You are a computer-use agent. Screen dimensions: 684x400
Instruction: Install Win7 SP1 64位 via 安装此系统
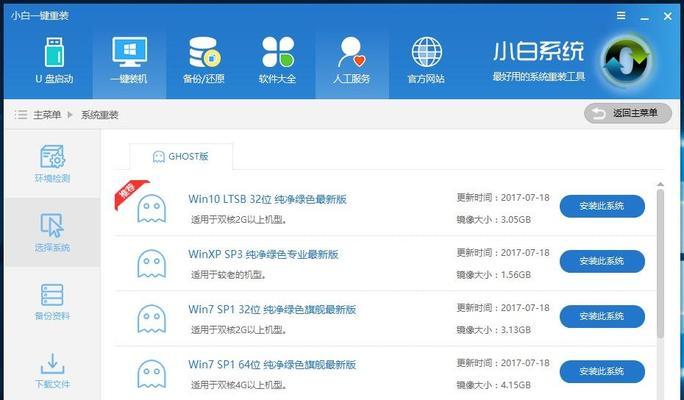pos(602,372)
